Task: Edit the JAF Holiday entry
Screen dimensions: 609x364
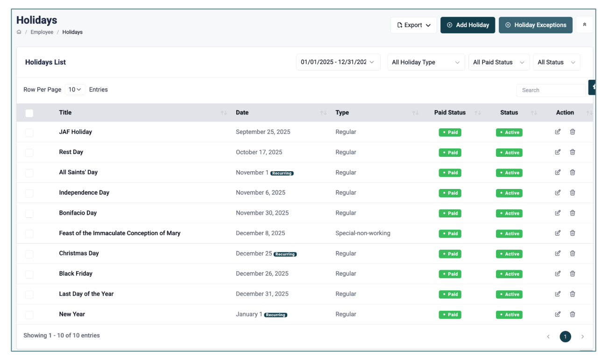Action: 558,132
